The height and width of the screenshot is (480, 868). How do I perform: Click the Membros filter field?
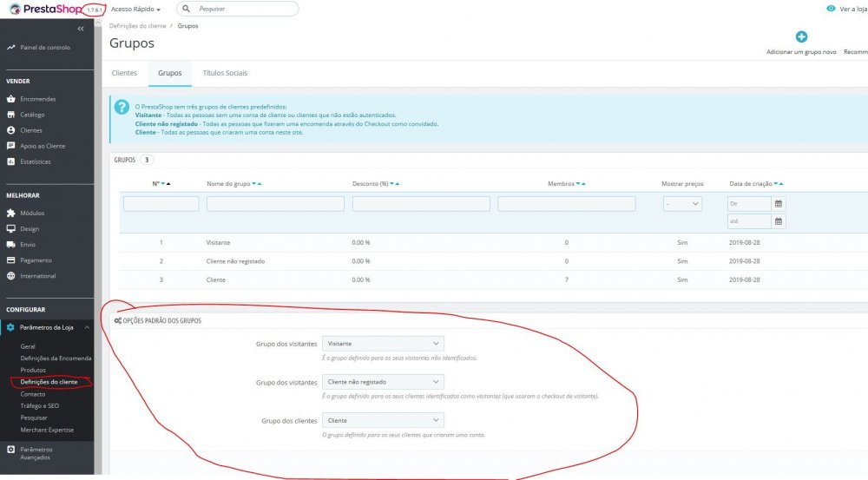(x=566, y=204)
